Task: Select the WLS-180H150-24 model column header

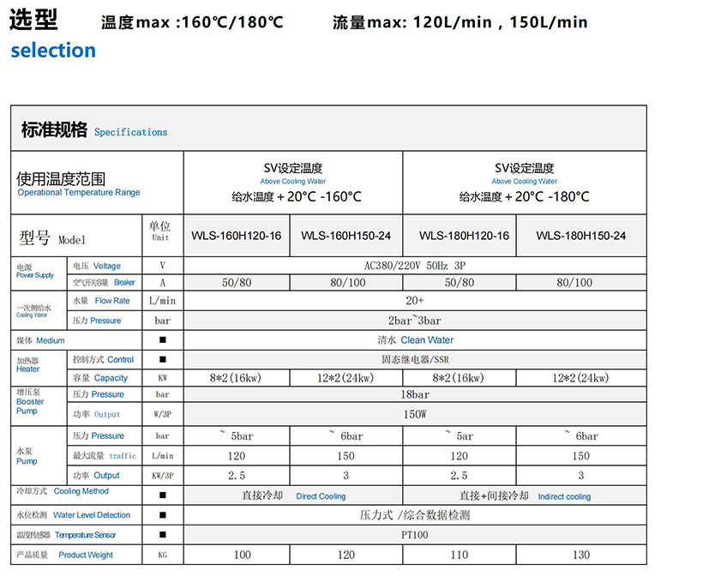Action: tap(580, 236)
